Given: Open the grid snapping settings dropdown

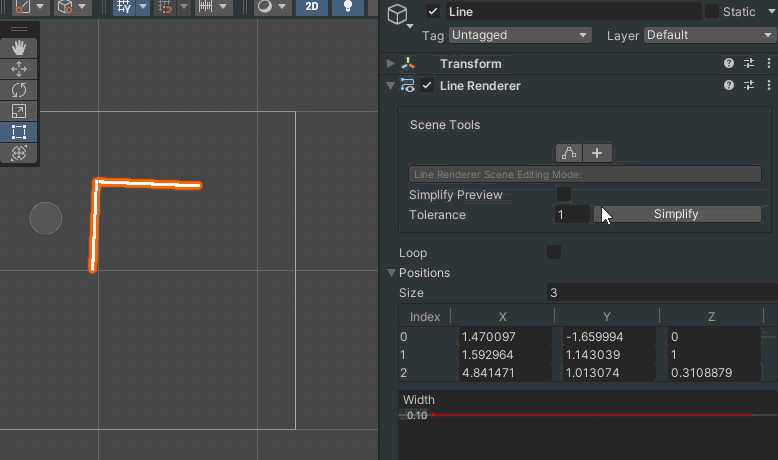Looking at the screenshot, I should (x=184, y=7).
